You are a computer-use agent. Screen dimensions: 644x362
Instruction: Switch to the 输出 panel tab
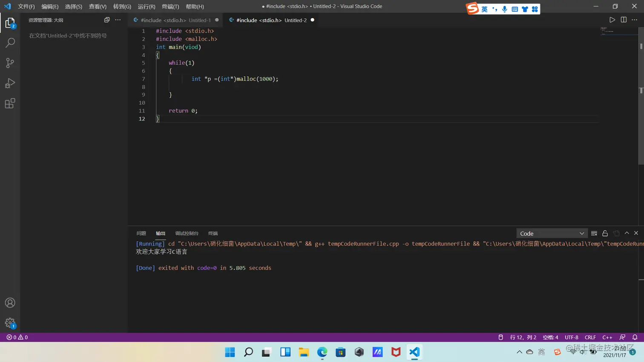click(x=161, y=234)
